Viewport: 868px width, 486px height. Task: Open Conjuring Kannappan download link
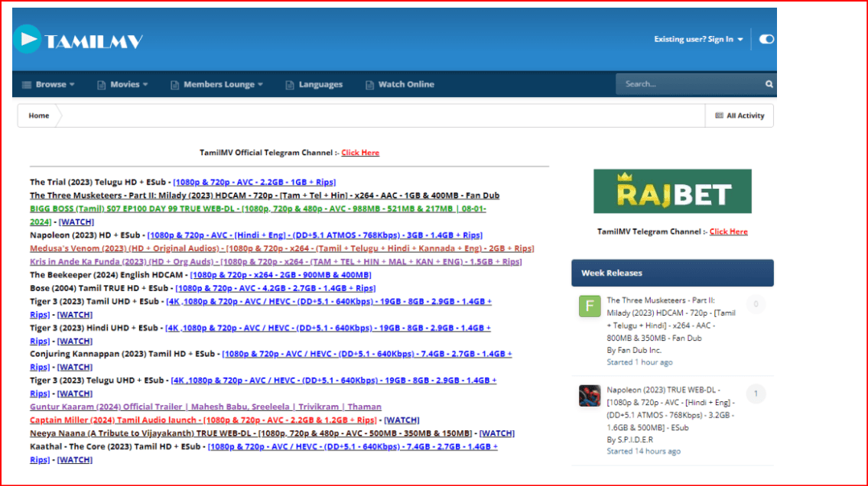367,354
